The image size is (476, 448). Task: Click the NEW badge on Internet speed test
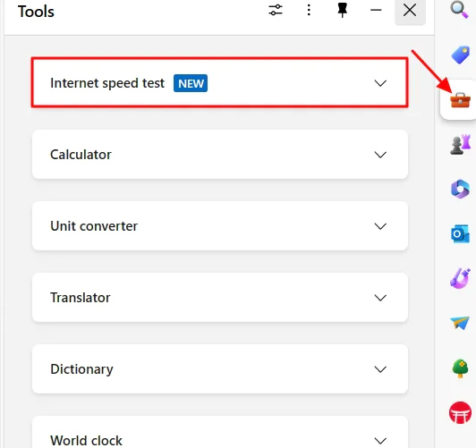pos(191,83)
